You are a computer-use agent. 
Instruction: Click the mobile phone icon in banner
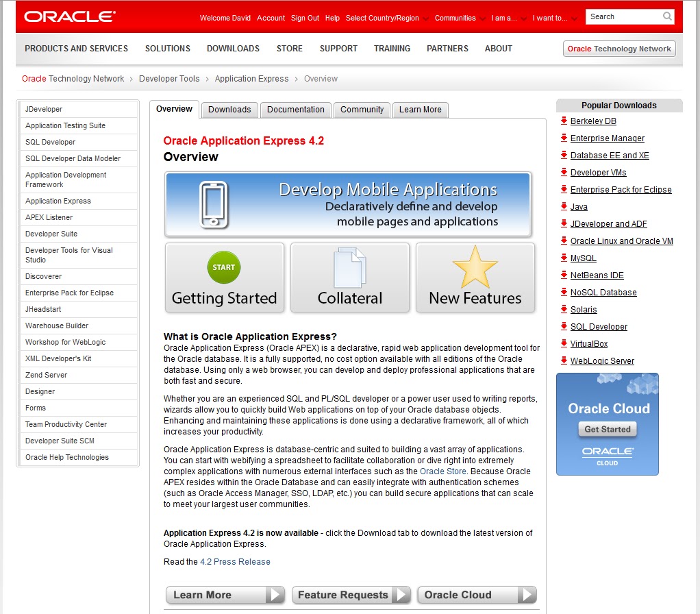[214, 204]
